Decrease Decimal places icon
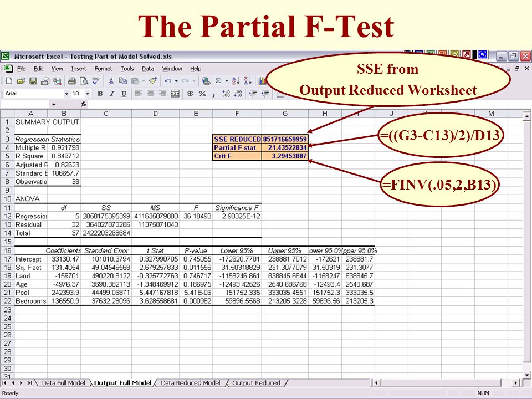532x399 pixels. 238,94
